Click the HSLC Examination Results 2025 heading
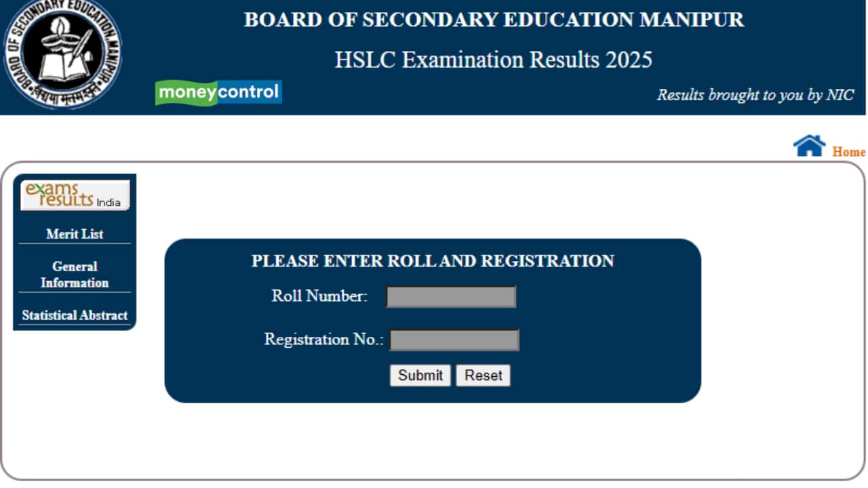The image size is (868, 488). click(x=494, y=60)
